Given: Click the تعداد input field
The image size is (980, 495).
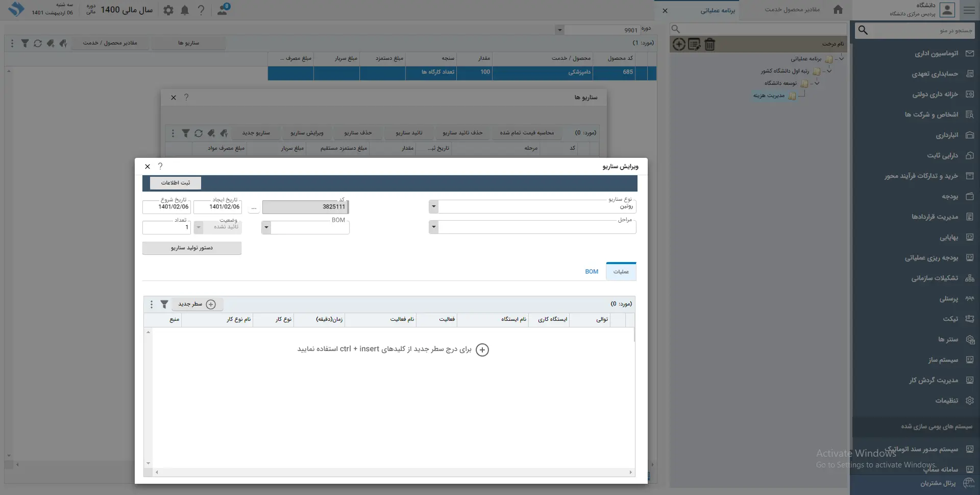Looking at the screenshot, I should tap(166, 227).
